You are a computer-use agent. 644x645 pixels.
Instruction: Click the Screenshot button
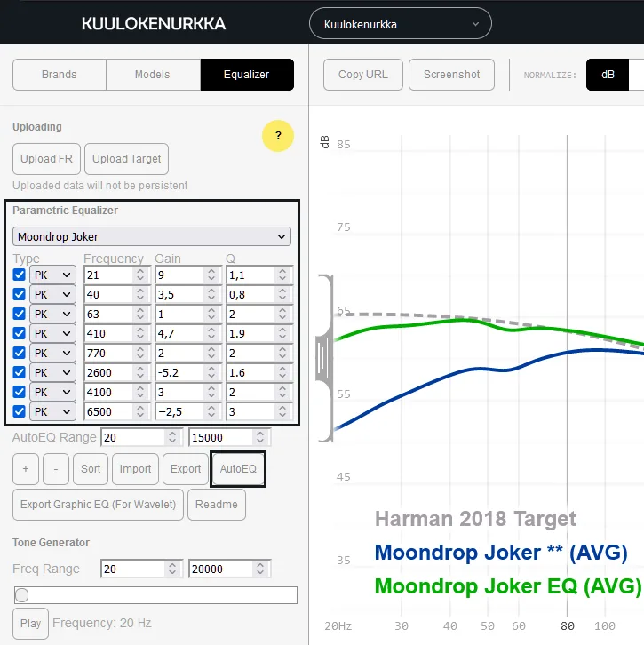[451, 75]
